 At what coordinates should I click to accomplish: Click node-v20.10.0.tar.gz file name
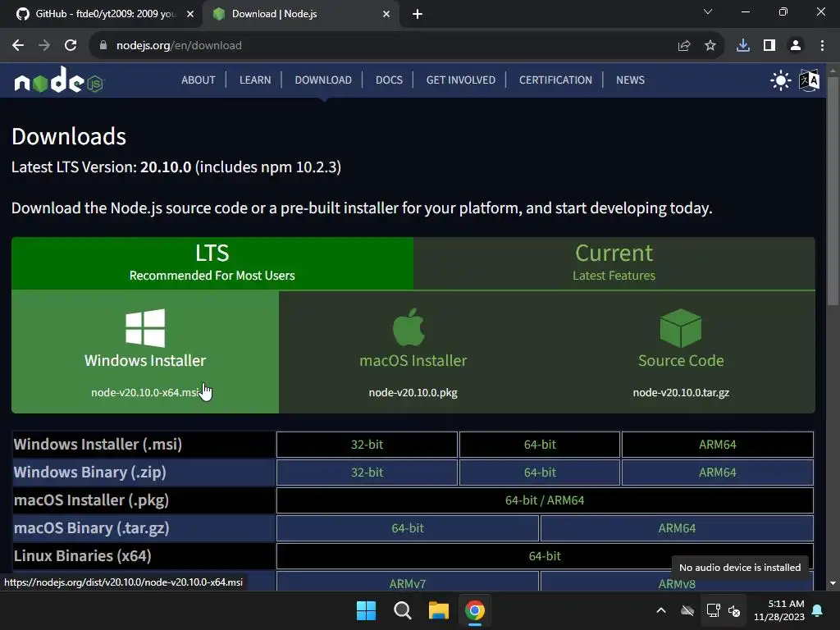pos(681,393)
